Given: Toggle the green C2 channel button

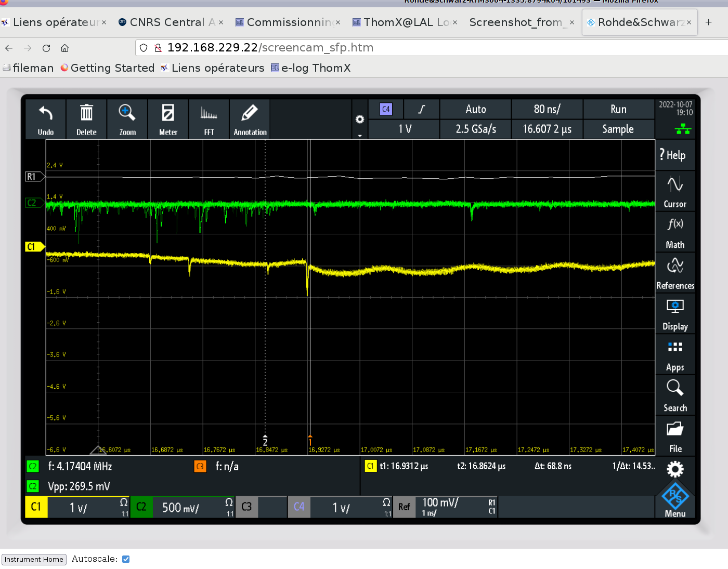Looking at the screenshot, I should (x=141, y=507).
